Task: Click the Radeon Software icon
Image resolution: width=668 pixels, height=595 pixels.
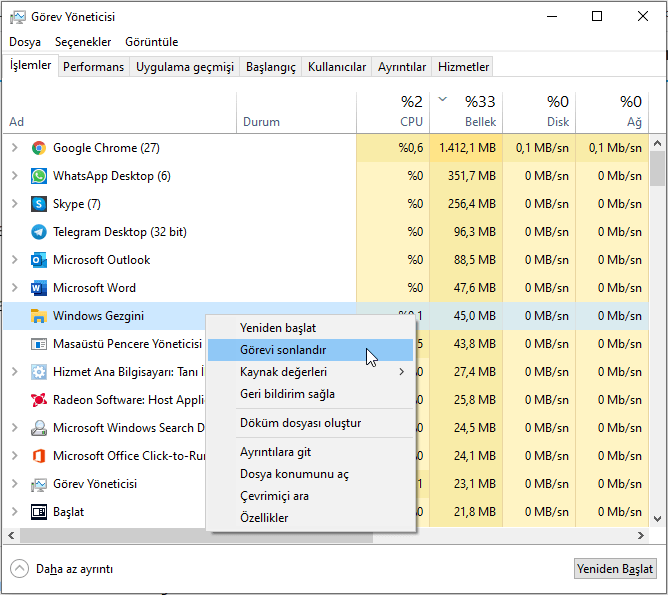Action: click(x=39, y=400)
